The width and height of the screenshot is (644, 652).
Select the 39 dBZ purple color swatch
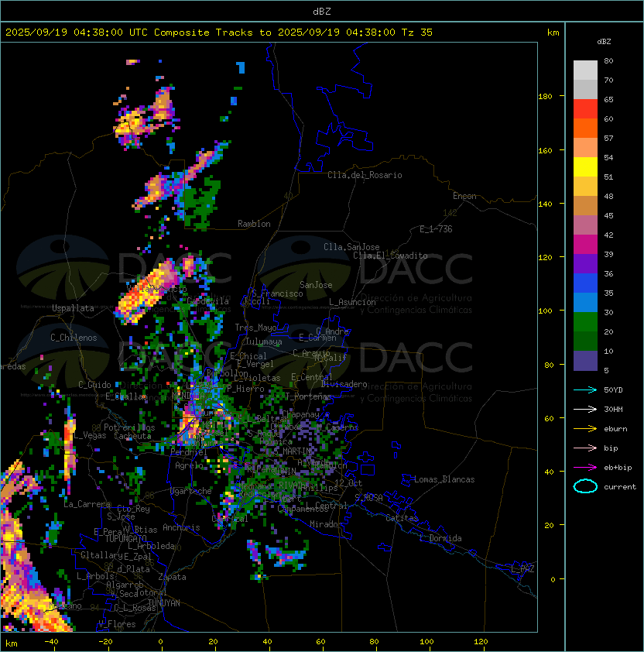(x=585, y=264)
